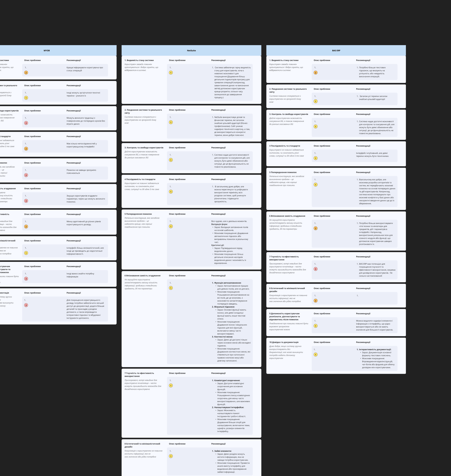451x476 pixels.
Task: Select NetSuite badge in 'Послідовність та стандарти' row
Action: (x=171, y=192)
